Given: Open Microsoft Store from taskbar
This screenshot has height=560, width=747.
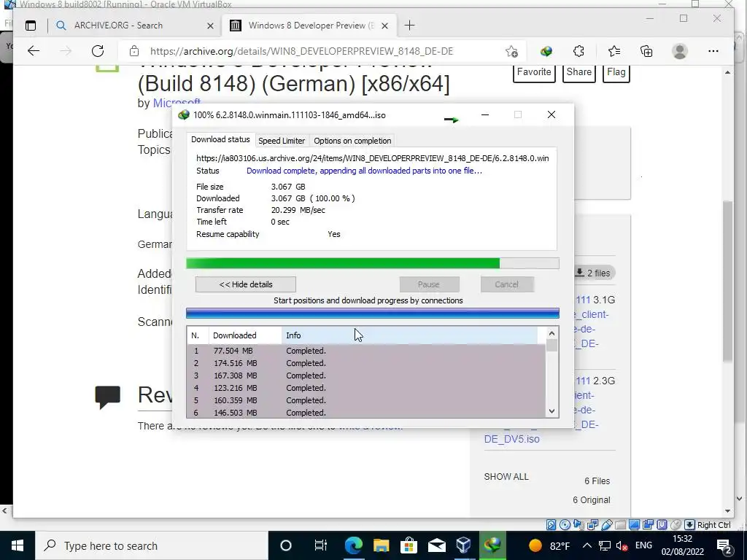Looking at the screenshot, I should 409,545.
